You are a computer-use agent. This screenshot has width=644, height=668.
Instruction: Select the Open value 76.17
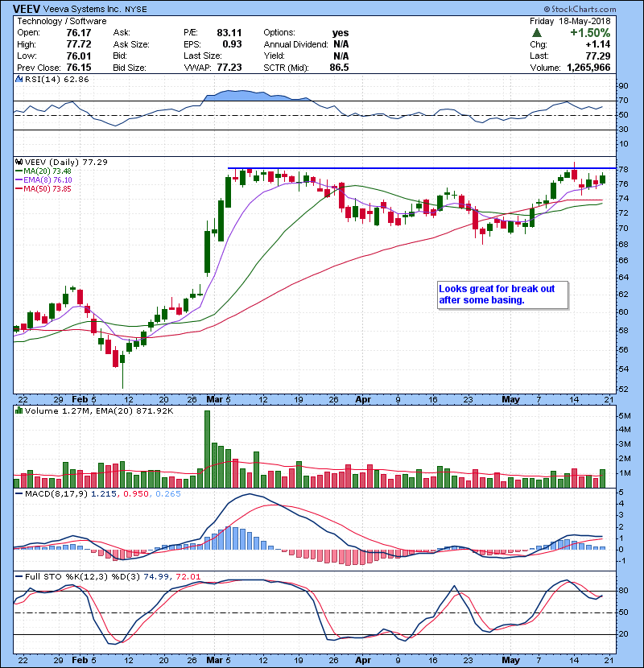(79, 33)
